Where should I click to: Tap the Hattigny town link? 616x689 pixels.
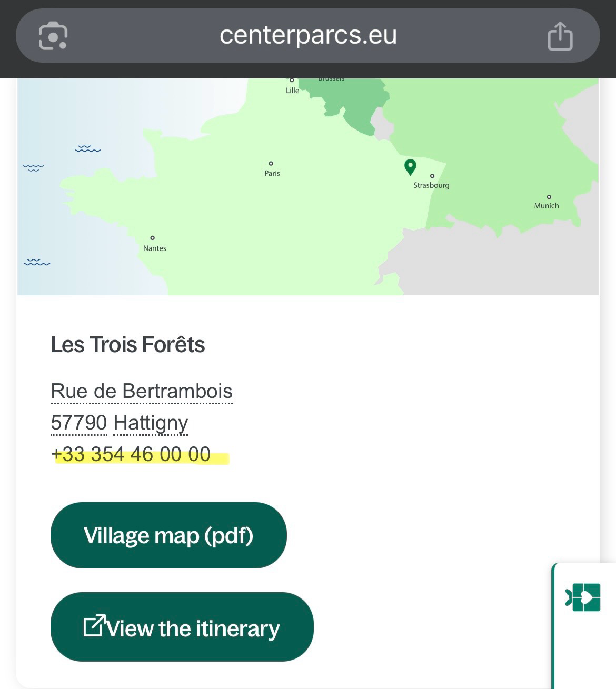point(151,423)
